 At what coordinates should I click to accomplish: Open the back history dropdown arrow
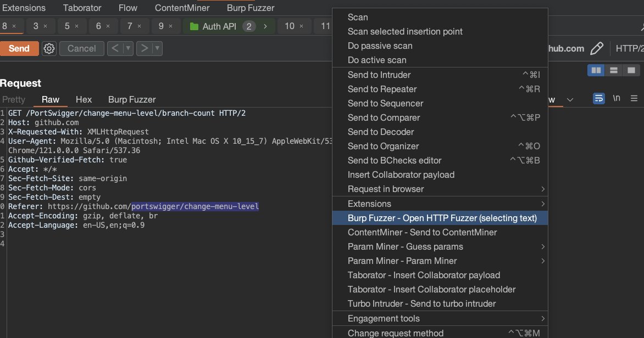pos(128,48)
